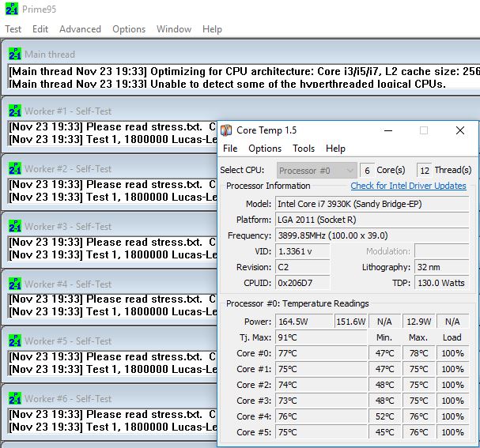The image size is (480, 448).
Task: Click the Worker #6 Self-Test window icon
Action: (x=15, y=398)
